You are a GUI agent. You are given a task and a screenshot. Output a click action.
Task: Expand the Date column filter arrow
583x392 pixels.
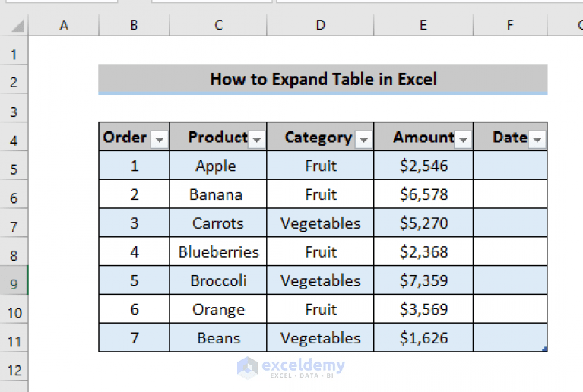point(537,140)
